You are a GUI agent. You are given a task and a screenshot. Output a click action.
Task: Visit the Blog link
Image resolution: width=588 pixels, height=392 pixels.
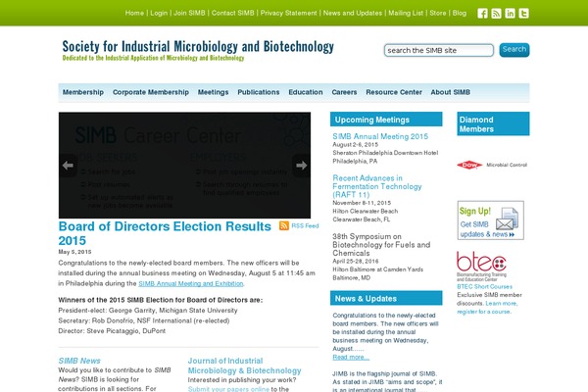[x=460, y=13]
